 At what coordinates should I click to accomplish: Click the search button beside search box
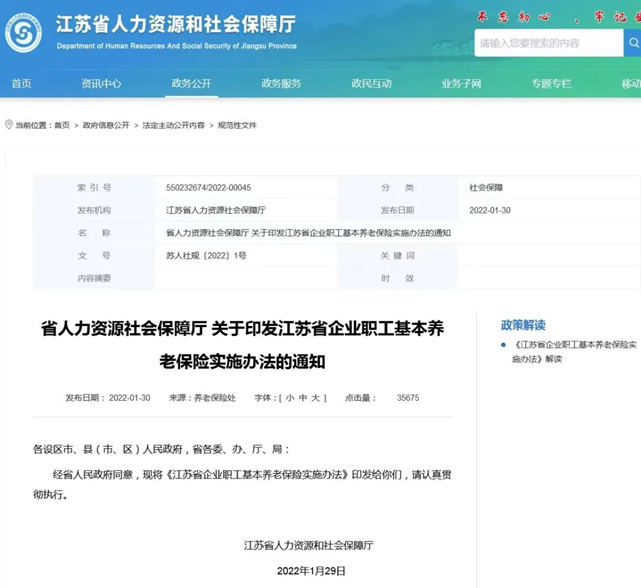tap(632, 43)
